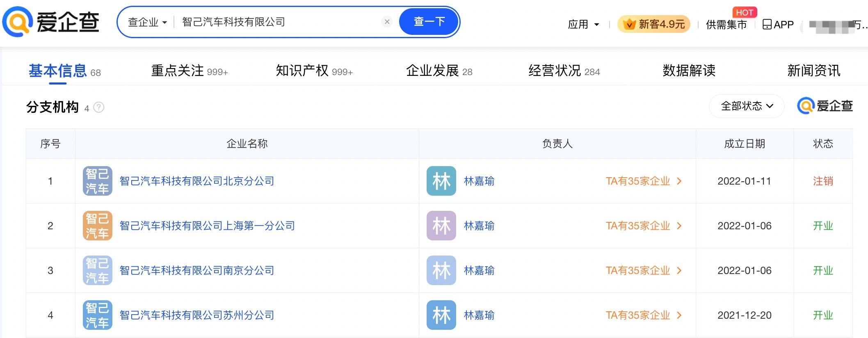Click the 上海第一分公司 orange logo icon
The width and height of the screenshot is (868, 338).
[x=97, y=226]
